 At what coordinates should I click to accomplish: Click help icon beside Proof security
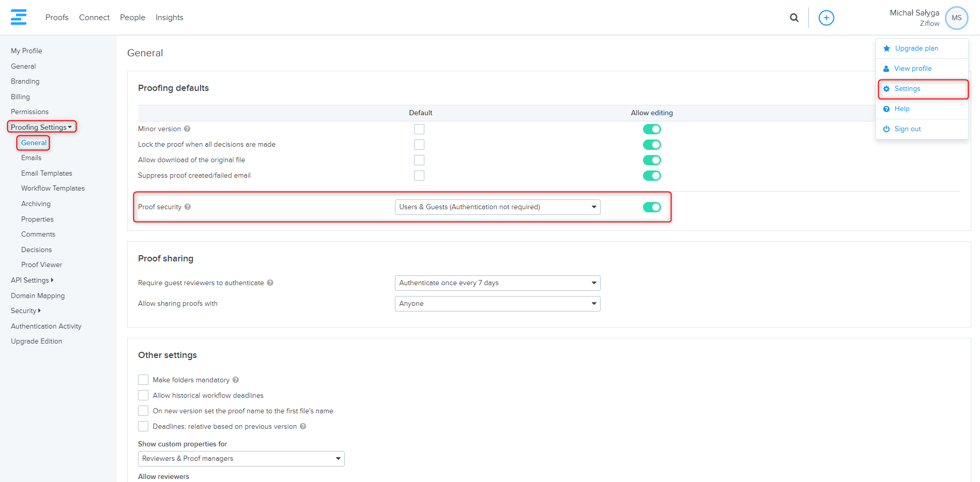coord(188,207)
